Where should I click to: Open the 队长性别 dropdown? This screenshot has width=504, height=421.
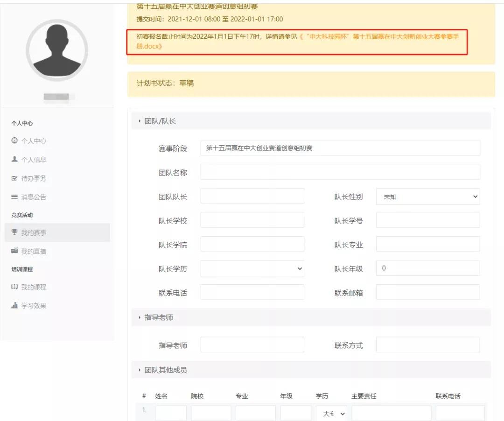coord(427,196)
